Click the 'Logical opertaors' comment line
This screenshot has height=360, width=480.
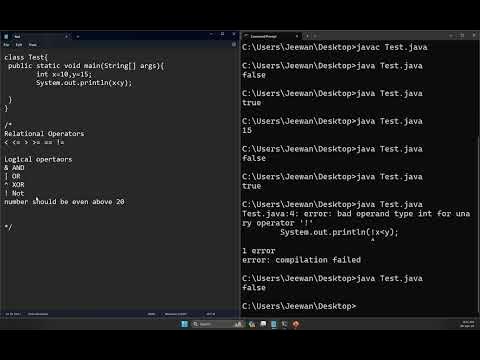38,159
